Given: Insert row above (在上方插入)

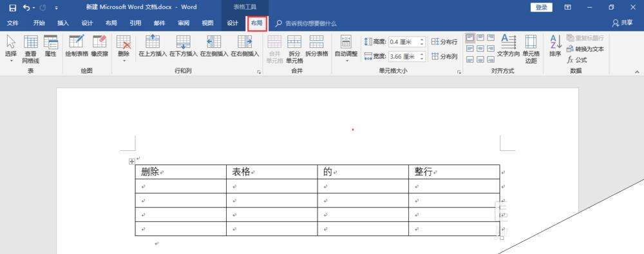Looking at the screenshot, I should 153,46.
